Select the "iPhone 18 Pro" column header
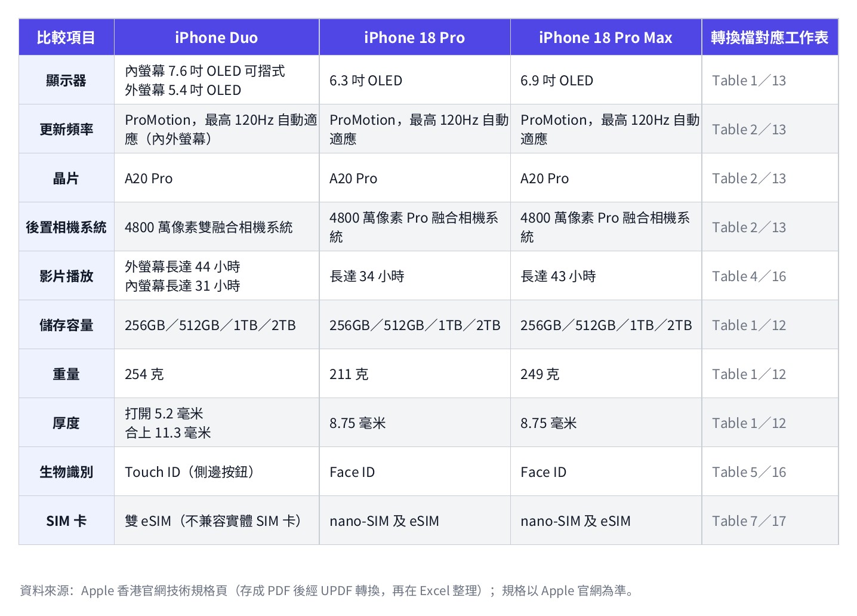 pos(415,38)
